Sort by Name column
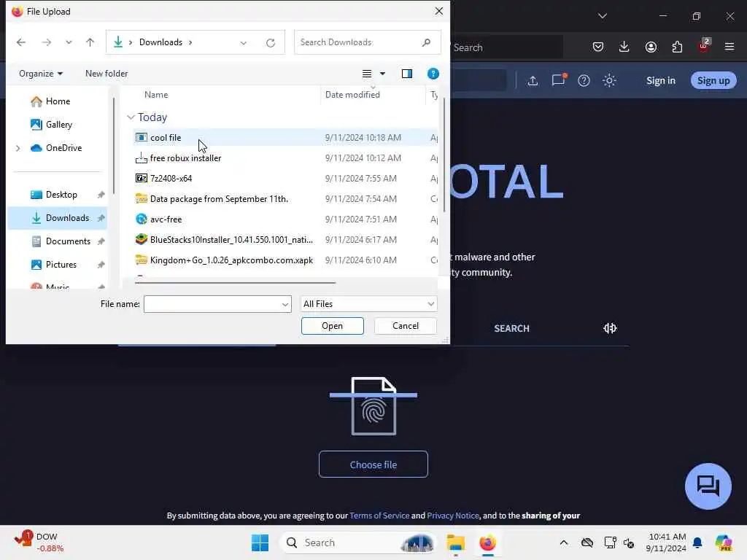The width and height of the screenshot is (747, 560). (x=156, y=95)
